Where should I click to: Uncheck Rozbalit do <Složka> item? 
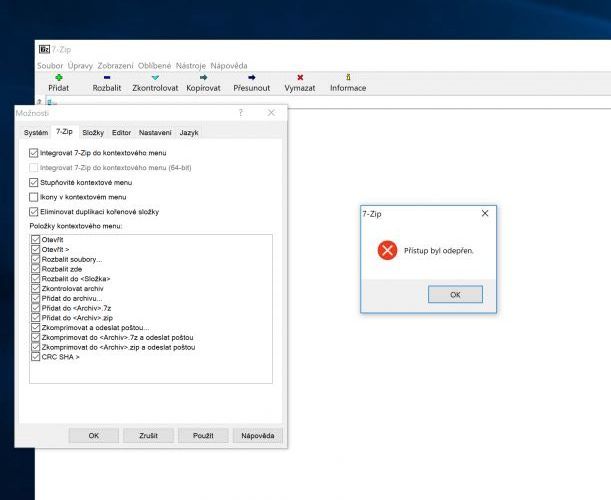pyautogui.click(x=35, y=279)
